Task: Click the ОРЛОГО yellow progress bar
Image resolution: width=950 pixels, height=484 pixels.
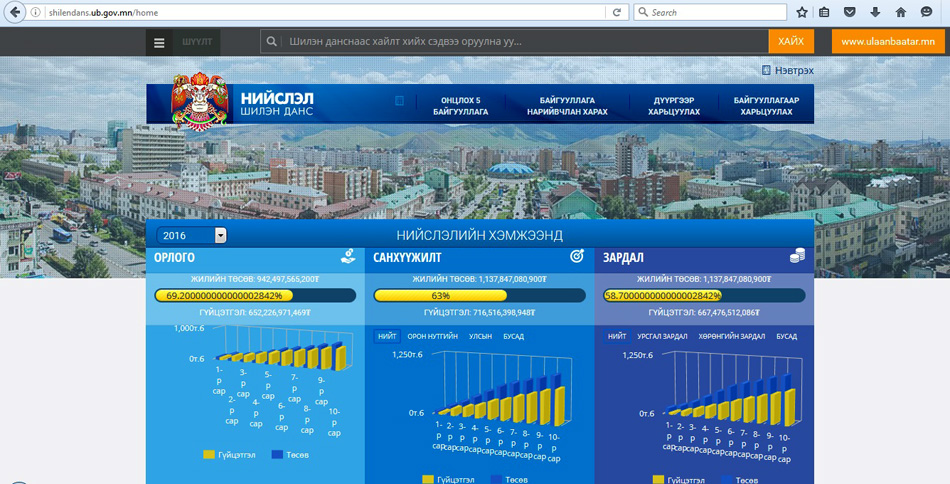Action: [x=224, y=295]
